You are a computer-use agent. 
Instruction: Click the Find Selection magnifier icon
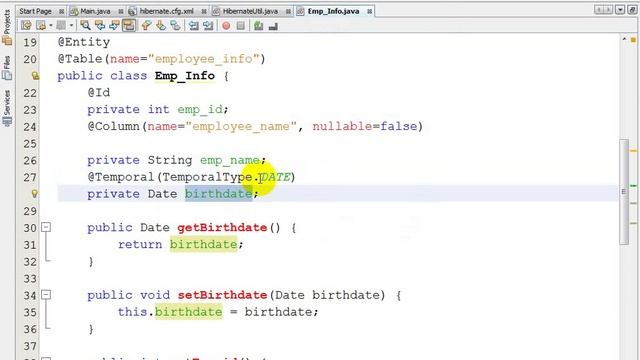[x=85, y=26]
